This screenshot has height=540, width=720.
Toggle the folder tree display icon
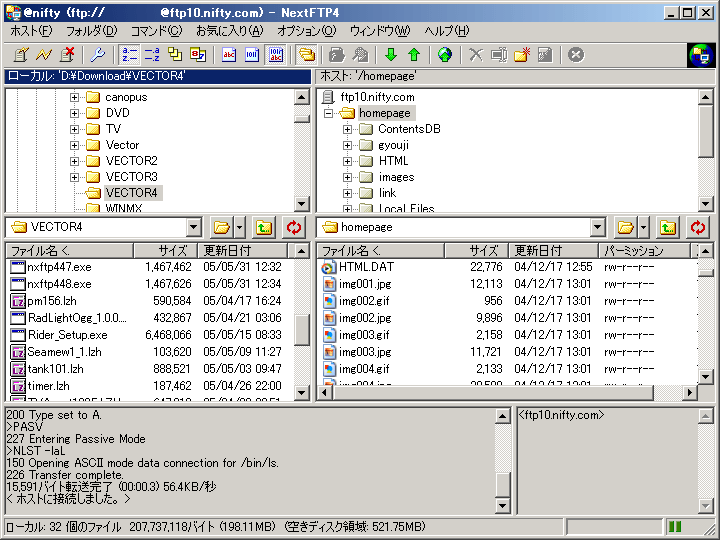pyautogui.click(x=306, y=55)
